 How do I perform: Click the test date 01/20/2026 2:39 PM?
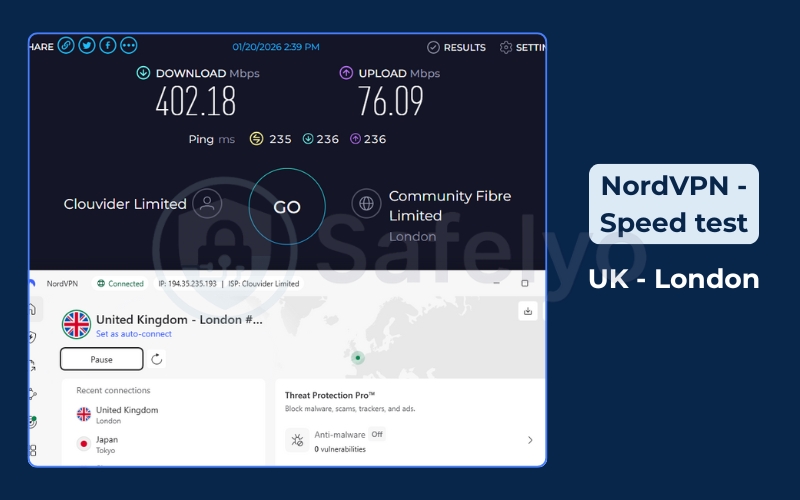(276, 47)
